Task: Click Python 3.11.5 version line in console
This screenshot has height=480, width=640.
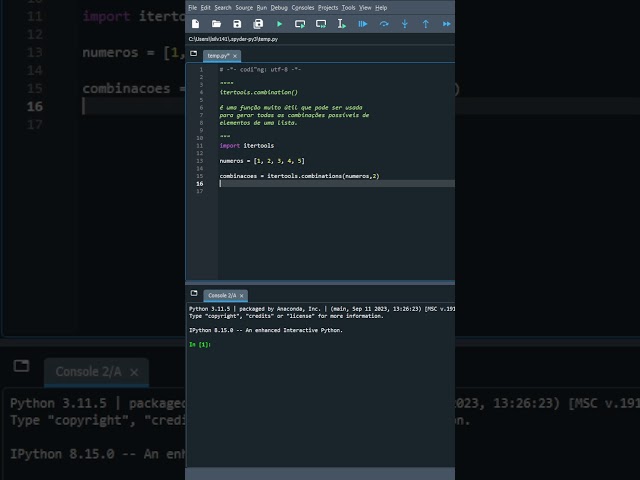Action: tap(322, 309)
